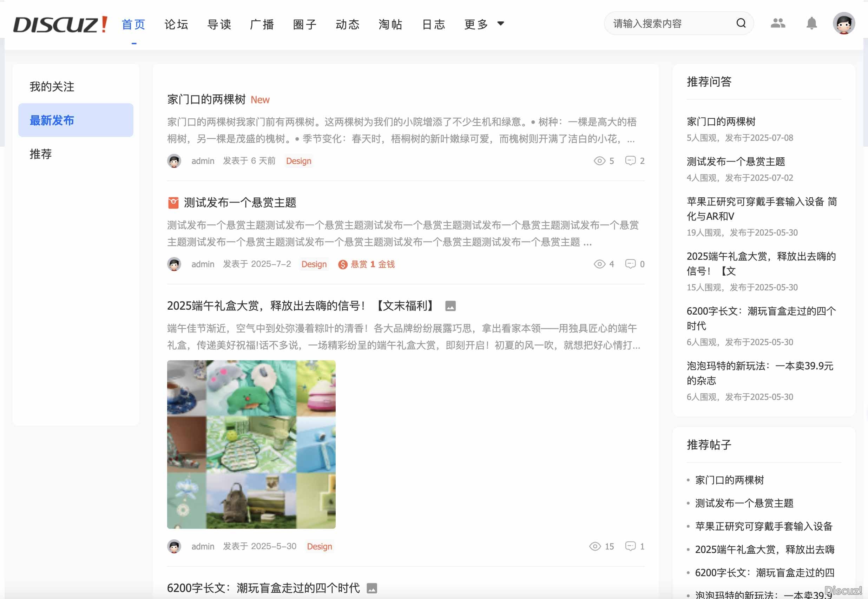
Task: Open the 端午礼盒 post image thumbnail
Action: (x=251, y=444)
